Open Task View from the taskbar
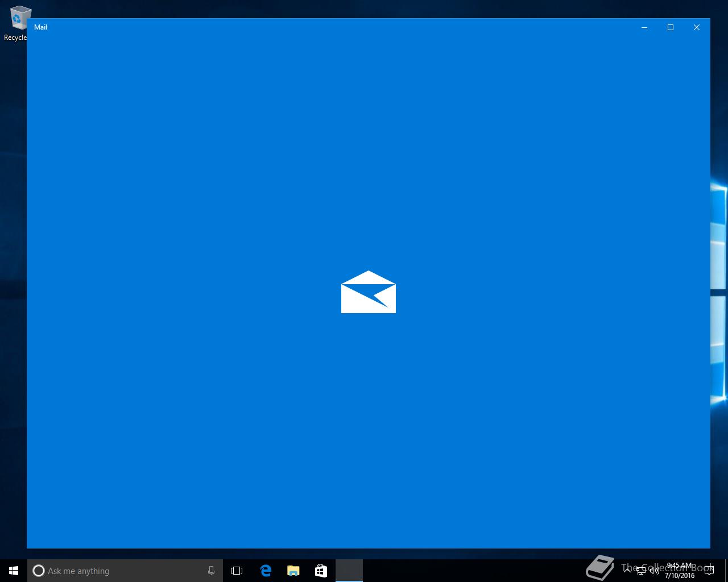The image size is (728, 582). [x=237, y=571]
